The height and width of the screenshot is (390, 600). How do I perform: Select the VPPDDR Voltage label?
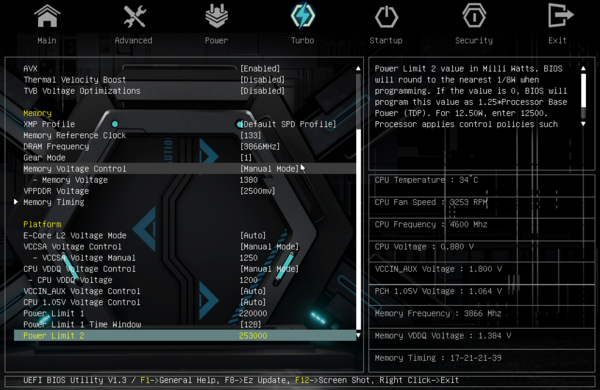tap(56, 191)
